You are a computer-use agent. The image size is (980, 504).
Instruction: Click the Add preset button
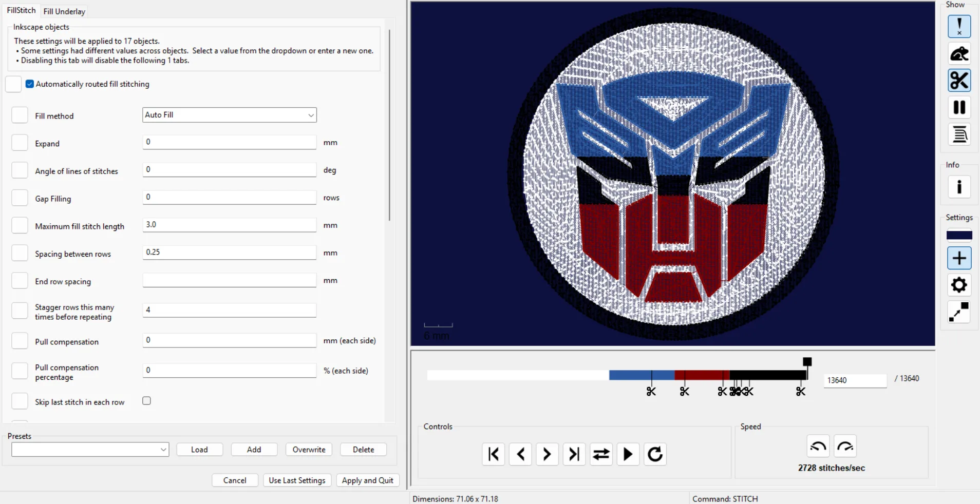tap(254, 450)
